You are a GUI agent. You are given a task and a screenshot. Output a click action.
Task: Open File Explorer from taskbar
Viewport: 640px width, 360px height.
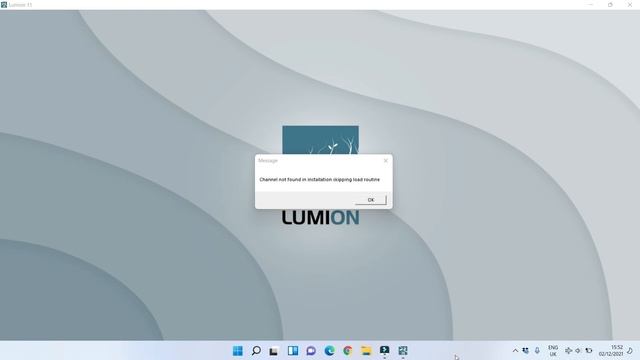tap(366, 351)
